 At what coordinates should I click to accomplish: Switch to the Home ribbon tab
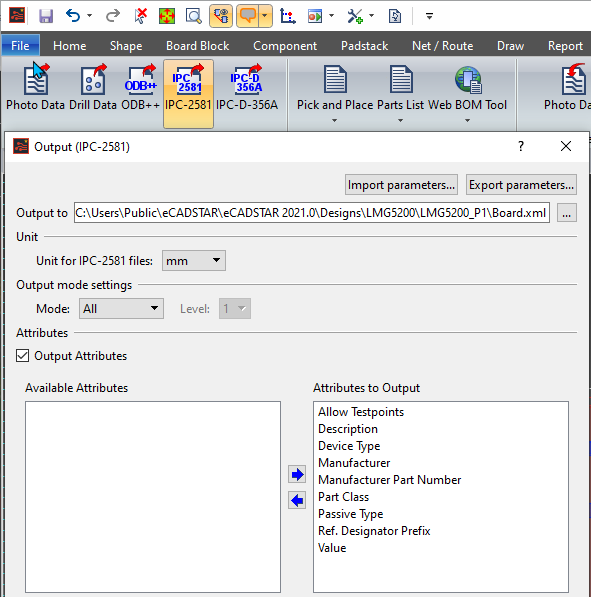70,46
